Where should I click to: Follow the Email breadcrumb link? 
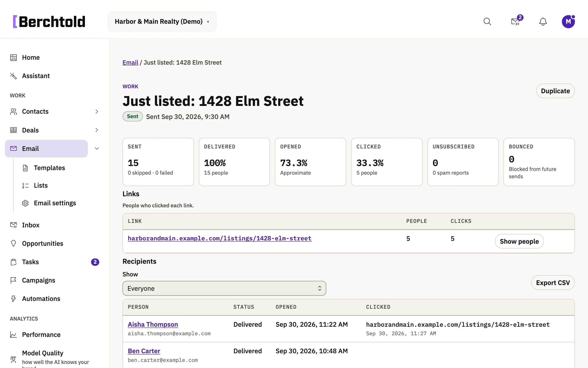[130, 63]
